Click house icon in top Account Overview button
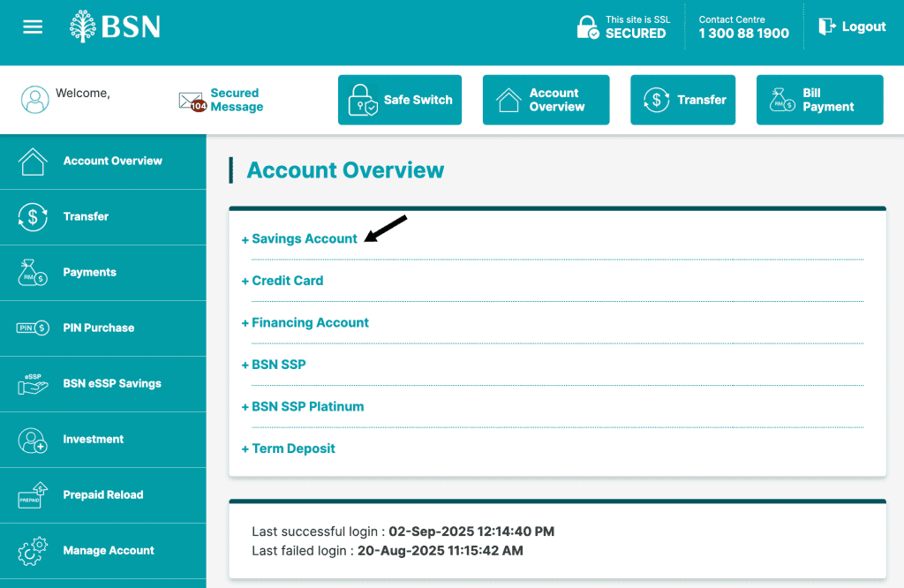Screen dimensions: 904x588 pos(508,101)
